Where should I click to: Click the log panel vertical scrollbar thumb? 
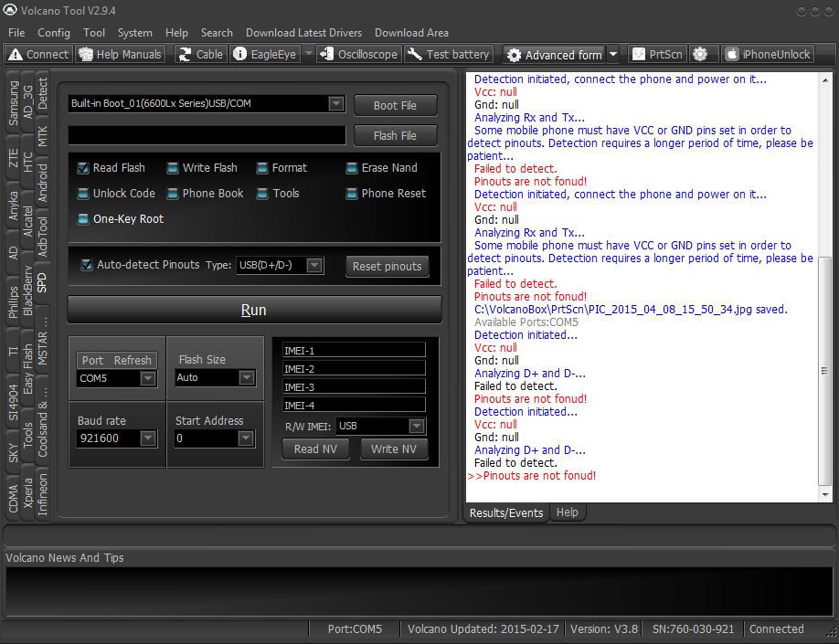pyautogui.click(x=824, y=370)
